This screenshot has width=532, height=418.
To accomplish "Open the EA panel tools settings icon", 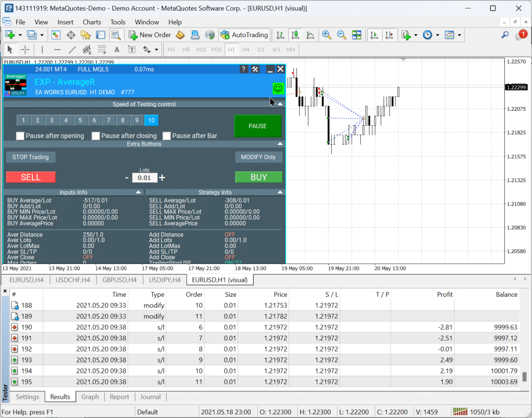I will point(255,69).
